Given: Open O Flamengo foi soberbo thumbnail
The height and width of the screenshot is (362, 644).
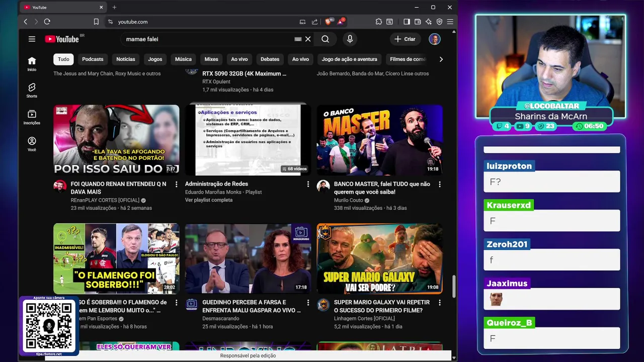Looking at the screenshot, I should [116, 258].
